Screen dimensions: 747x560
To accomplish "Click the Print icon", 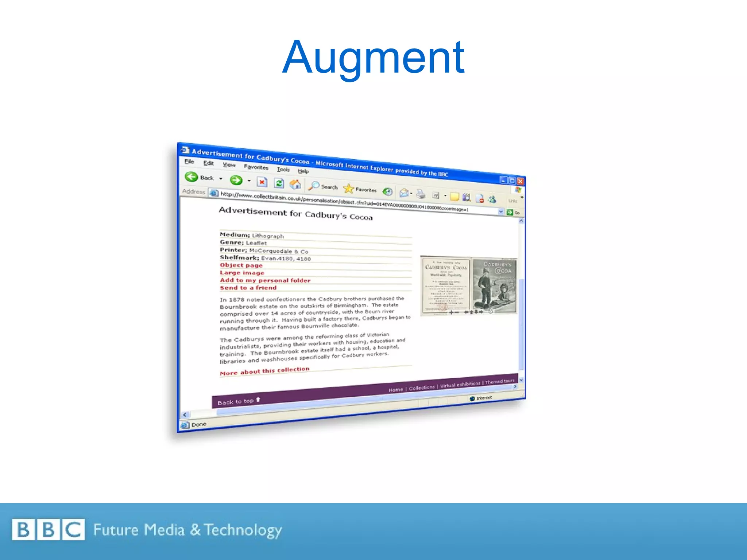I will pyautogui.click(x=421, y=194).
